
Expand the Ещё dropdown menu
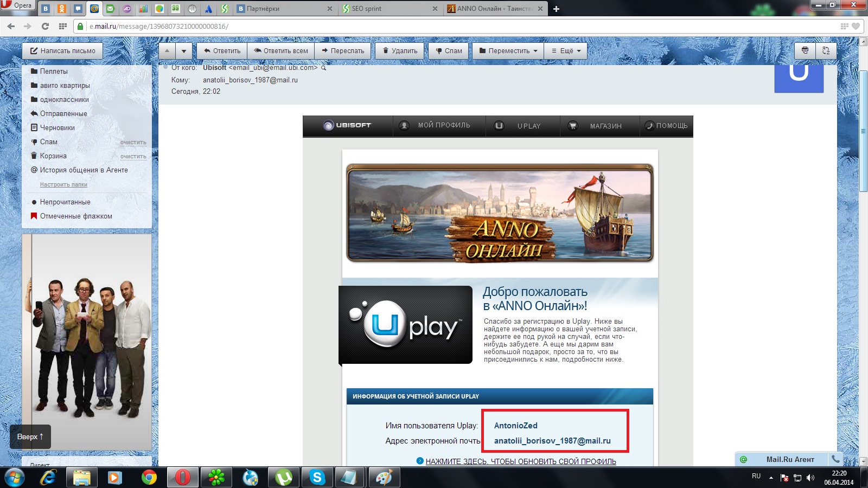click(566, 51)
